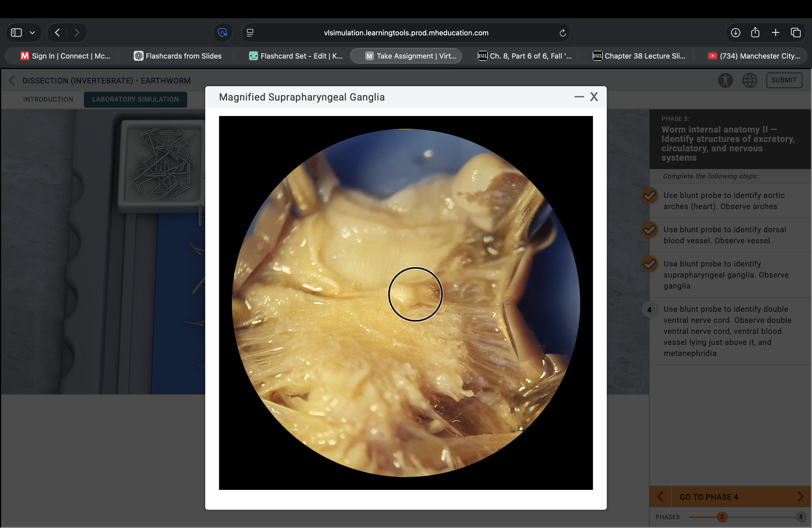
Task: Toggle the aortic arches step checkmark
Action: (x=649, y=196)
